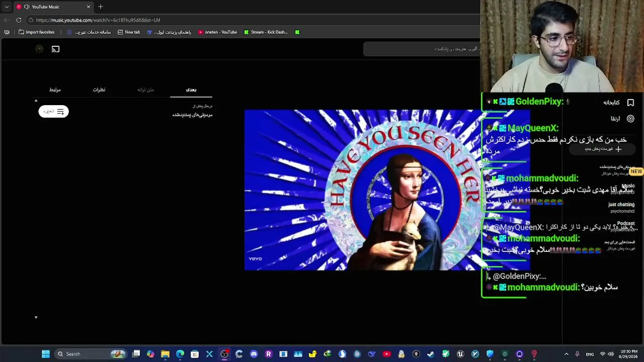Open the 'راهنمای رزیدنت اویل' bookmark

[169, 32]
